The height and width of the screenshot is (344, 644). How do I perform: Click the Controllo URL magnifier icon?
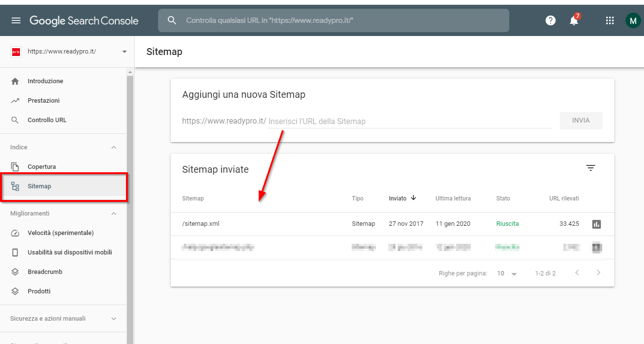point(15,120)
